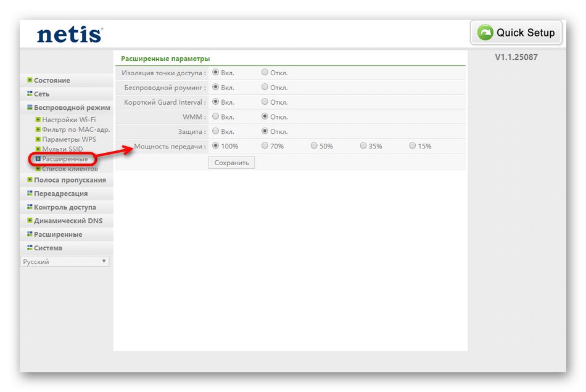The height and width of the screenshot is (392, 586).
Task: Enable Короткий Guard Interval
Action: (216, 102)
